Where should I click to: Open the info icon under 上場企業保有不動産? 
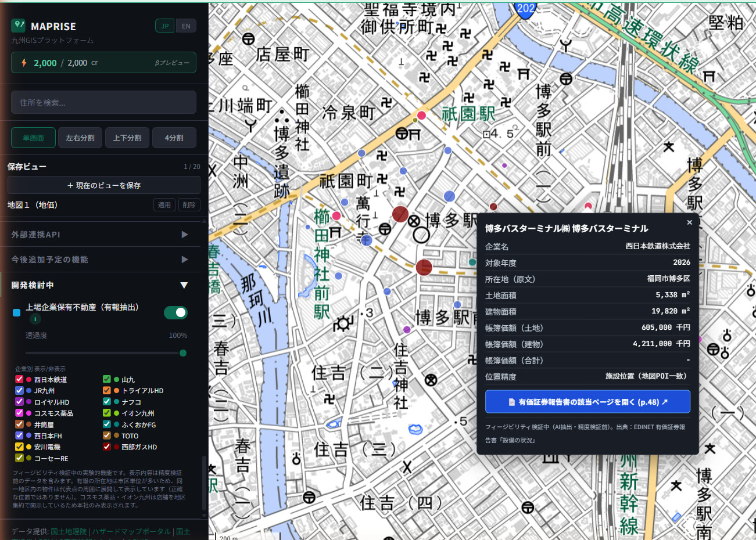(35, 319)
